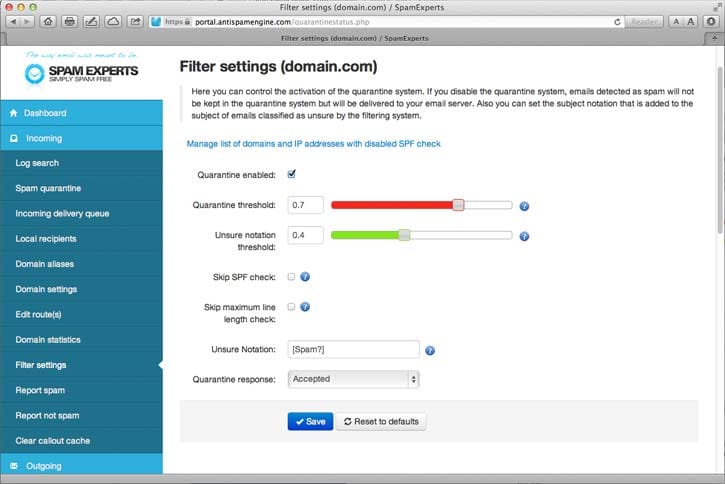Reload the page using refresh icon

point(616,21)
